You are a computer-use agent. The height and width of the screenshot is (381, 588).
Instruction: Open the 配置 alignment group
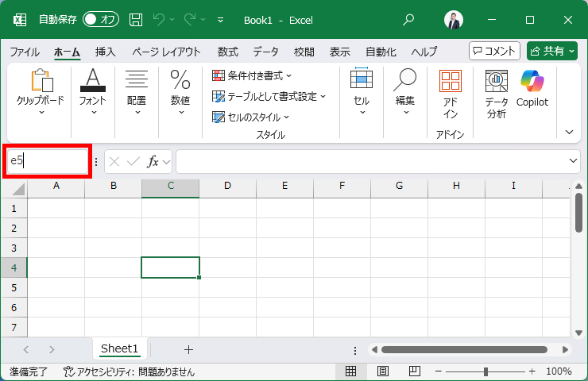pyautogui.click(x=137, y=92)
